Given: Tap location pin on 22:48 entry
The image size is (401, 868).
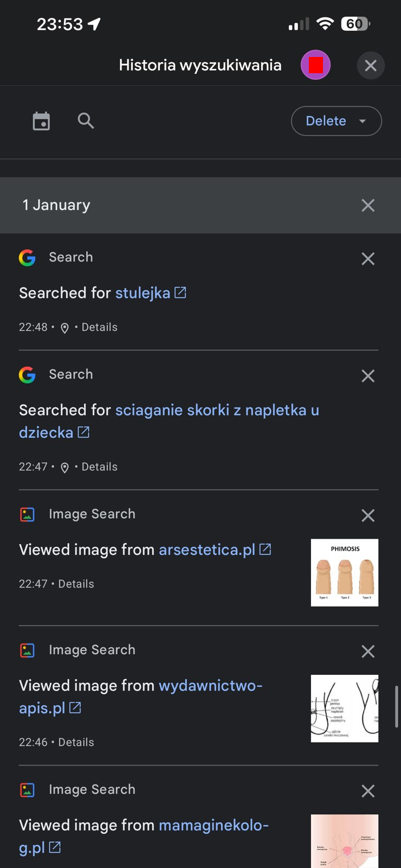Looking at the screenshot, I should coord(64,328).
